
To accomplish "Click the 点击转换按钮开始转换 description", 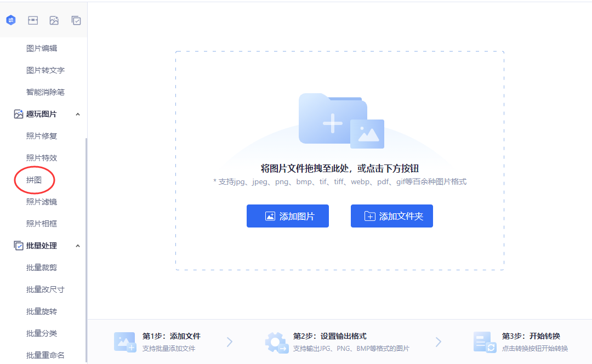I will (535, 349).
